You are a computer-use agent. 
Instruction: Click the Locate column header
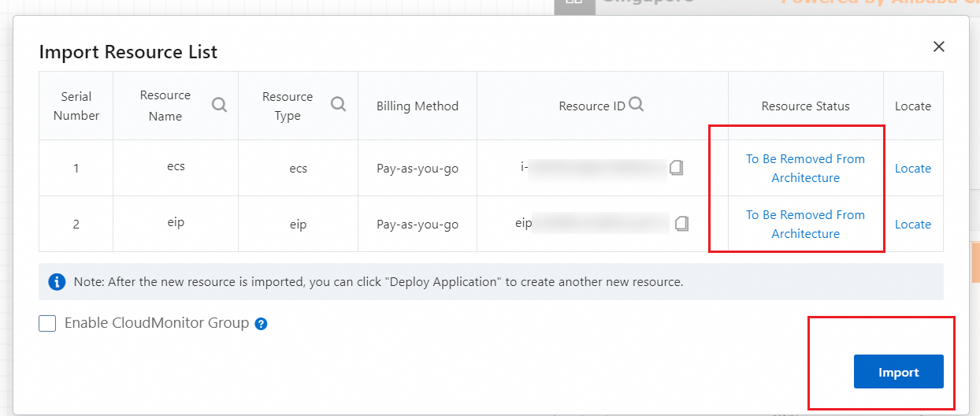coord(913,106)
